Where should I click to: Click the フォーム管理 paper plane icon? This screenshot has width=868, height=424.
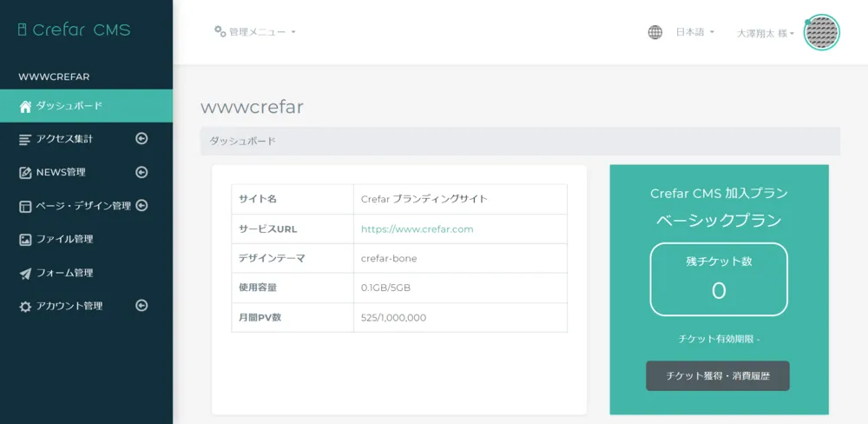coord(25,274)
